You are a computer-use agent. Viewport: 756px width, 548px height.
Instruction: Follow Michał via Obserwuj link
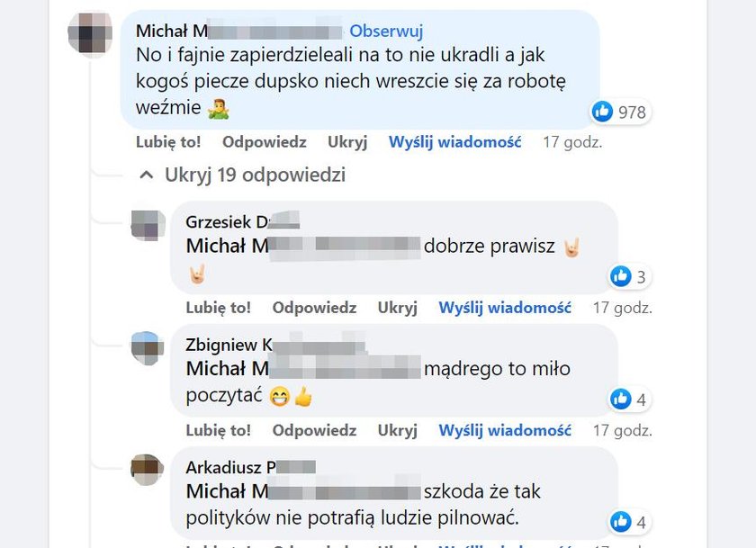386,31
